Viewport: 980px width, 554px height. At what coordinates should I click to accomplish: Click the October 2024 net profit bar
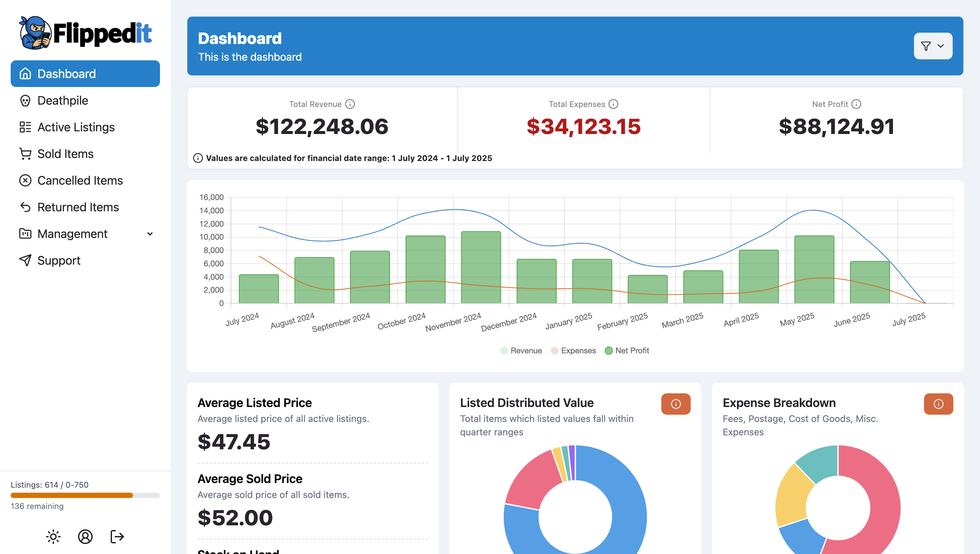tap(425, 269)
